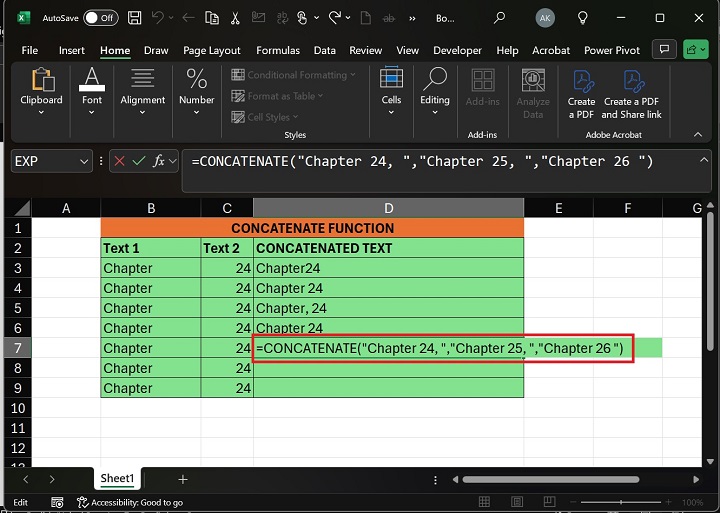Click Create a PDF and Share link
The width and height of the screenshot is (720, 513).
tap(632, 94)
